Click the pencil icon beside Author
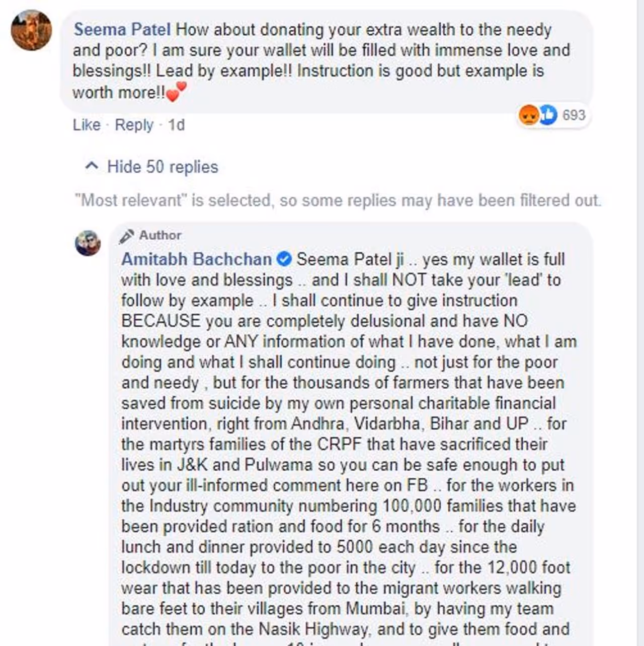644x646 pixels. click(127, 236)
